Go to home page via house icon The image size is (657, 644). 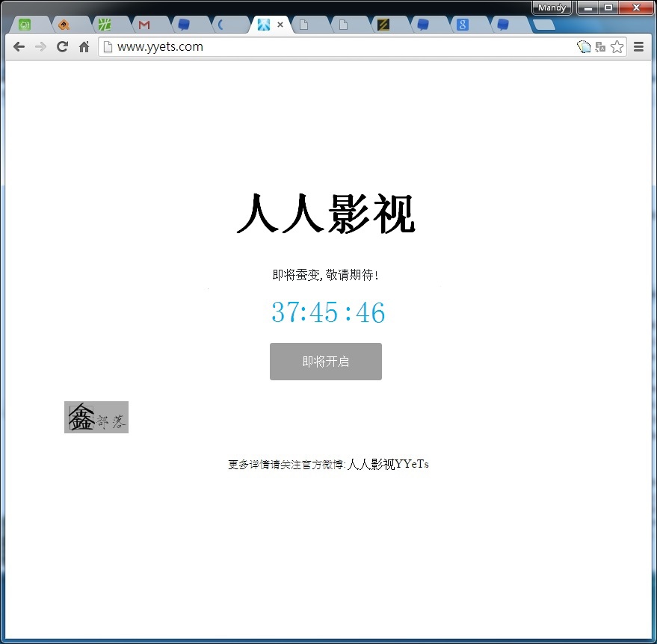point(84,47)
